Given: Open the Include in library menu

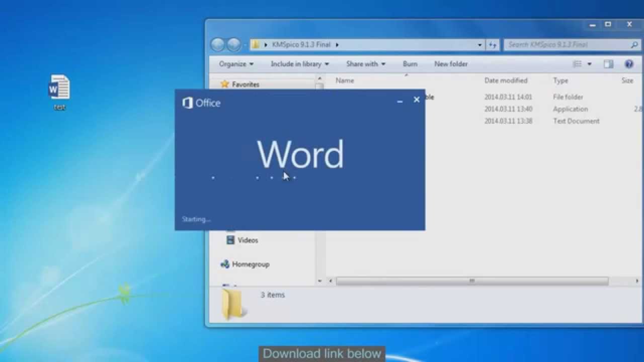Looking at the screenshot, I should pos(300,64).
